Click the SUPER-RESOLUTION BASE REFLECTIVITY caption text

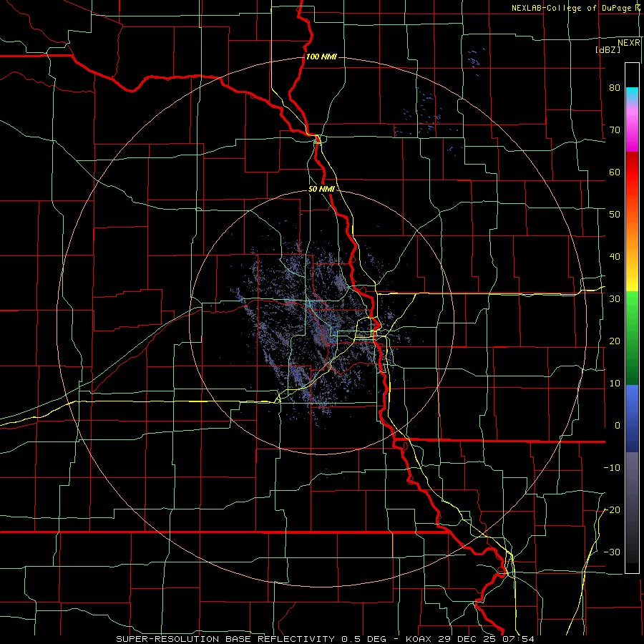(x=225, y=639)
